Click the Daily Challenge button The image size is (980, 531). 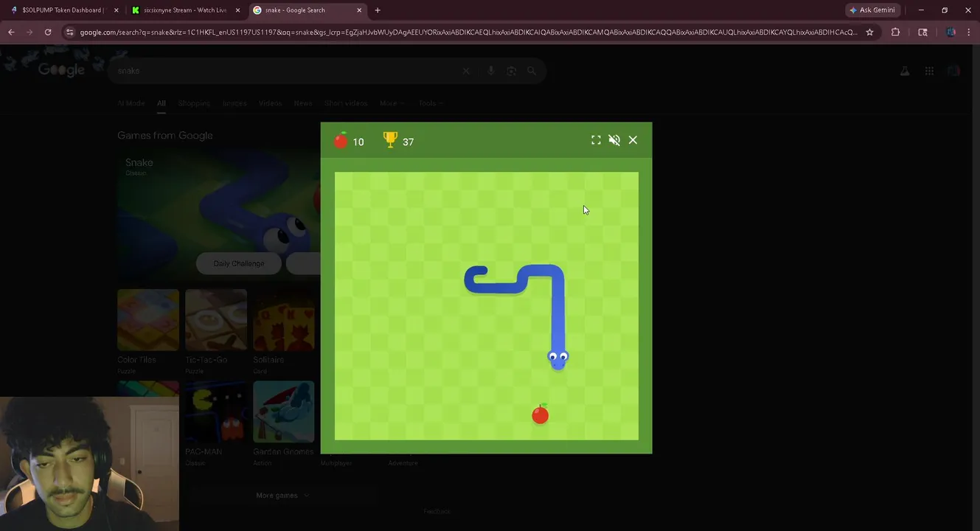click(x=239, y=263)
